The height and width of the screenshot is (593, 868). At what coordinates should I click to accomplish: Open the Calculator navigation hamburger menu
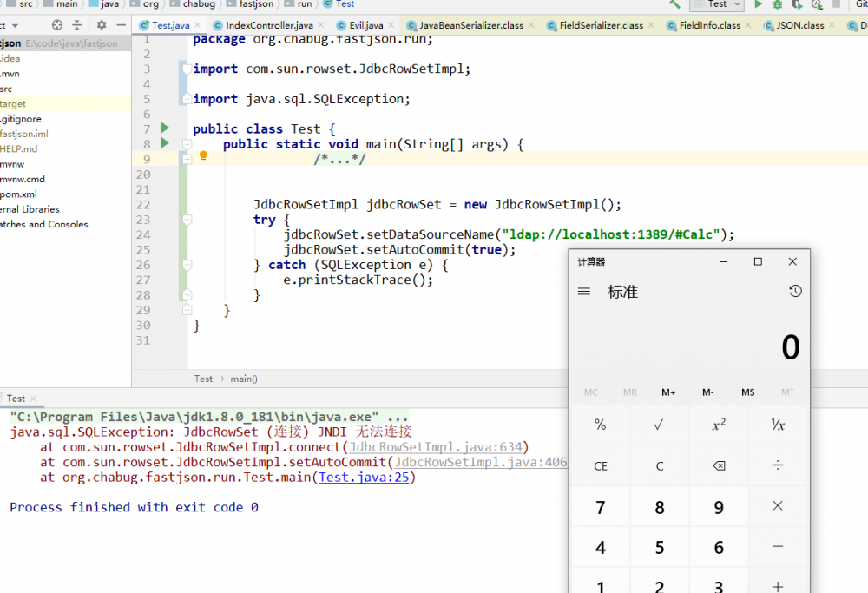583,291
